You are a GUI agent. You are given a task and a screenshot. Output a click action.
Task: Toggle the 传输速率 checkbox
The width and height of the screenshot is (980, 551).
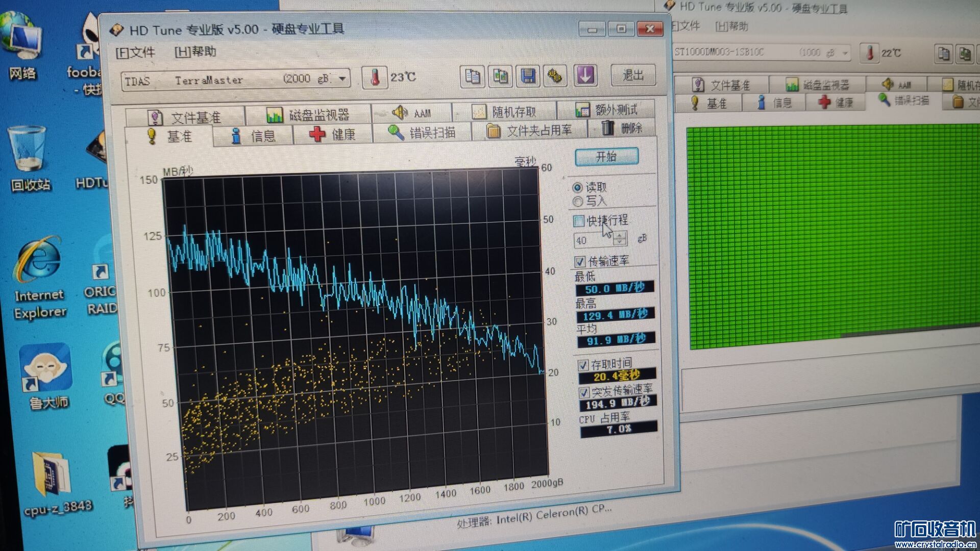click(x=580, y=262)
